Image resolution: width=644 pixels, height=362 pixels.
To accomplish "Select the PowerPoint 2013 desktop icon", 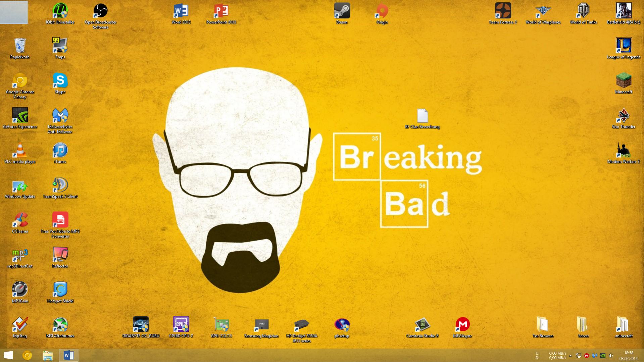I will (221, 14).
